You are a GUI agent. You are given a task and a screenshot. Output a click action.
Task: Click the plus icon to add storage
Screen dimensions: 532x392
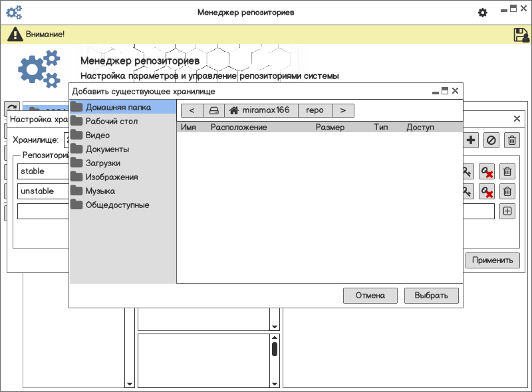coord(471,140)
